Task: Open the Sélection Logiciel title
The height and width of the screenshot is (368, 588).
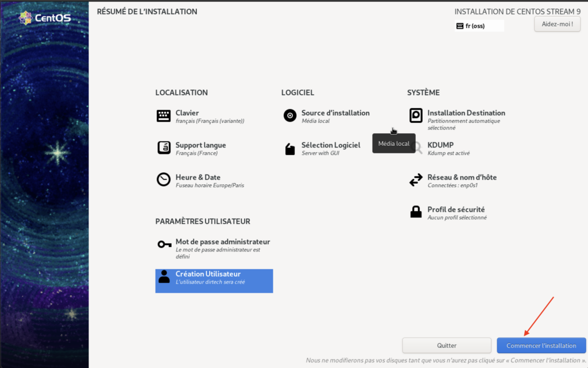Action: pyautogui.click(x=331, y=145)
